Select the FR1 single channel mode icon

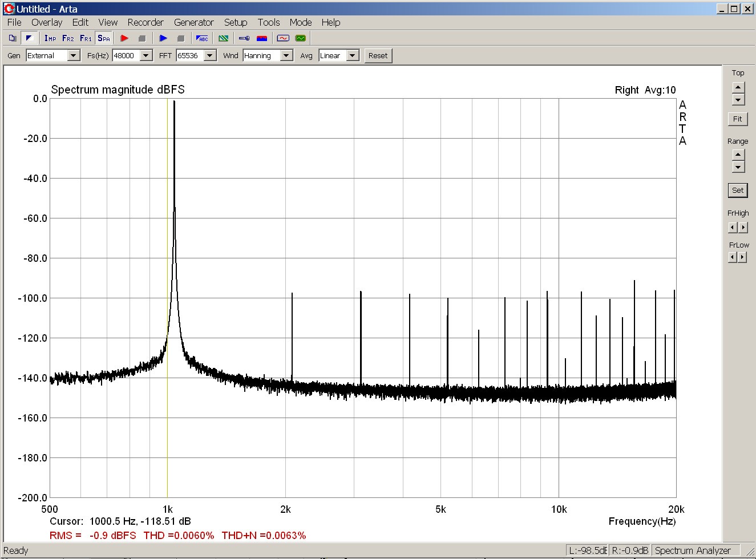point(86,38)
